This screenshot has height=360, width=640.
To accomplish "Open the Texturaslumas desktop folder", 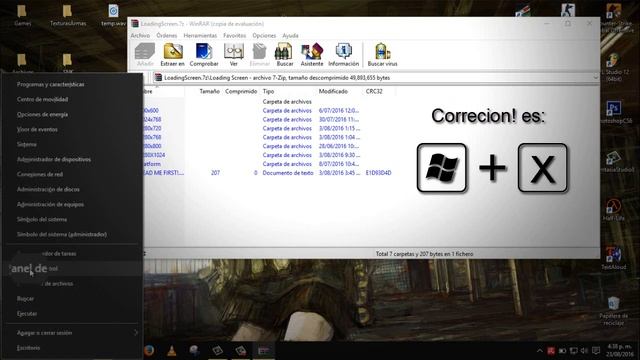I will (68, 16).
